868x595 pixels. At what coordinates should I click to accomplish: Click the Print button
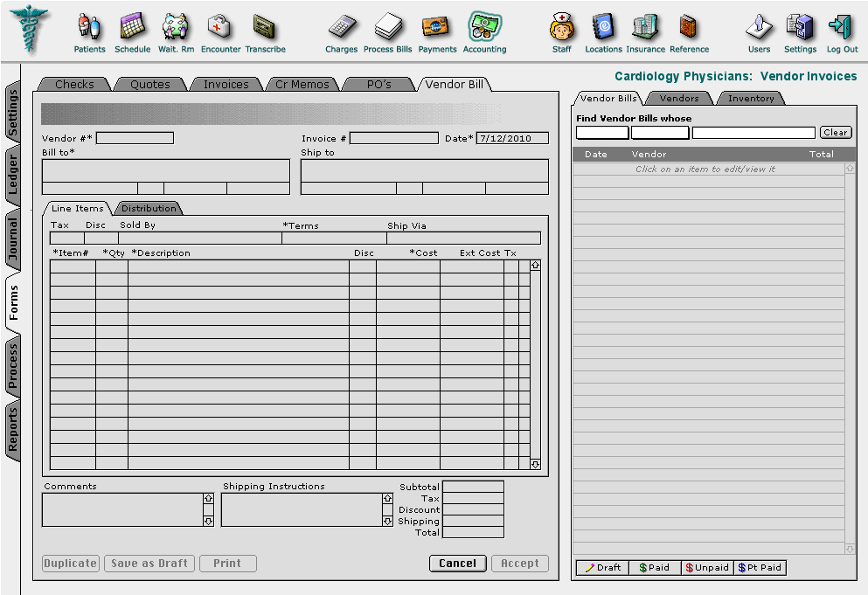point(227,564)
